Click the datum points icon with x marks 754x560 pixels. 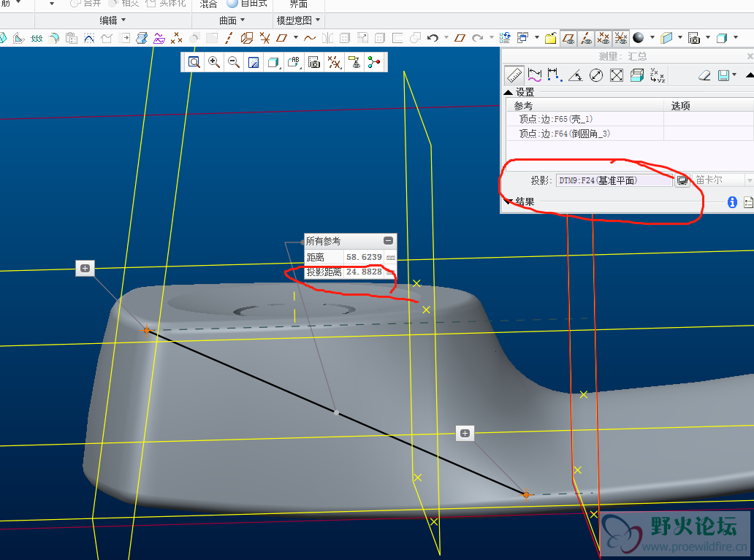point(177,38)
